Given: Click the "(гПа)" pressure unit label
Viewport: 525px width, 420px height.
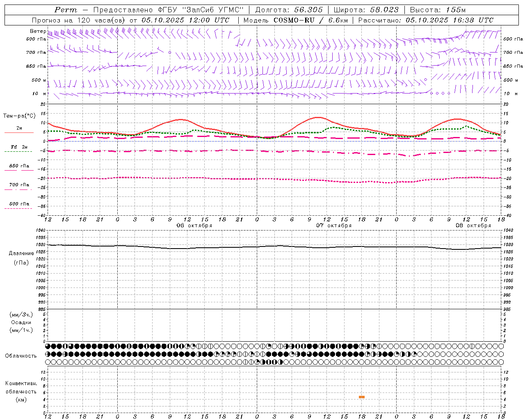Looking at the screenshot, I should click(x=21, y=262).
